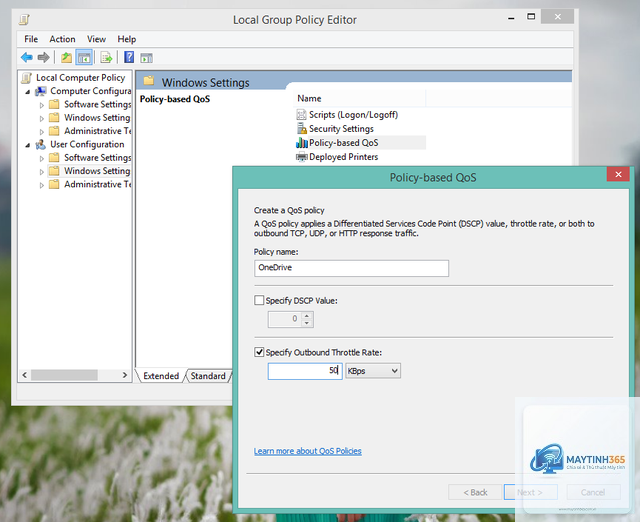Select Policy-based QoS list item
Viewport: 640px width, 522px height.
pos(344,143)
